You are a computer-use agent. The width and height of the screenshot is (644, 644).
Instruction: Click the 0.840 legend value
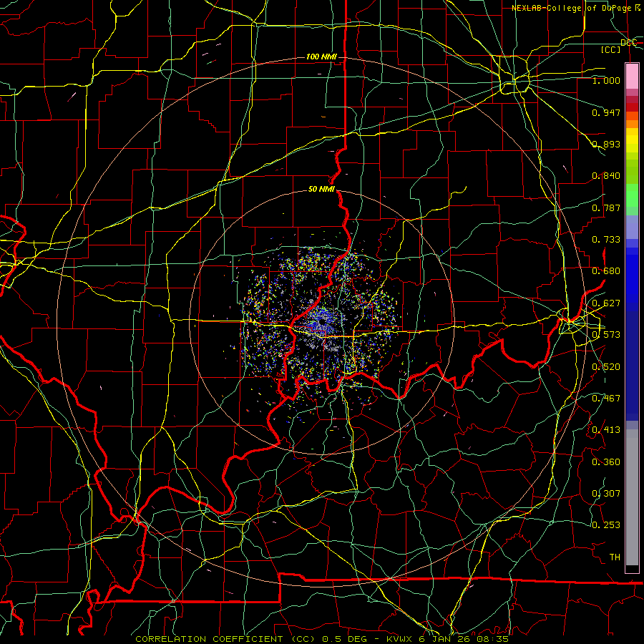[606, 176]
